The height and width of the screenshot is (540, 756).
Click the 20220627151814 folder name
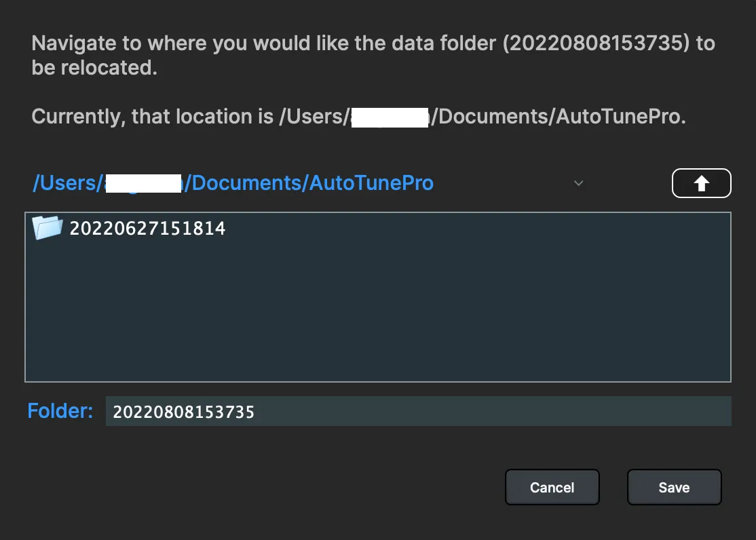tap(147, 229)
